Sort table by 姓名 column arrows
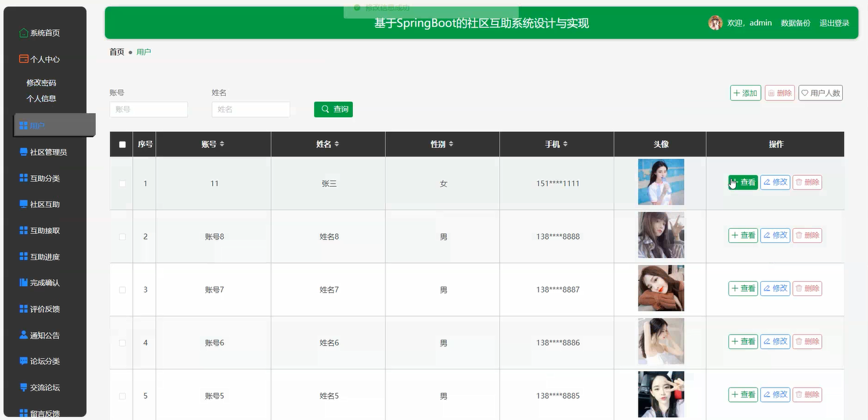 coord(337,144)
